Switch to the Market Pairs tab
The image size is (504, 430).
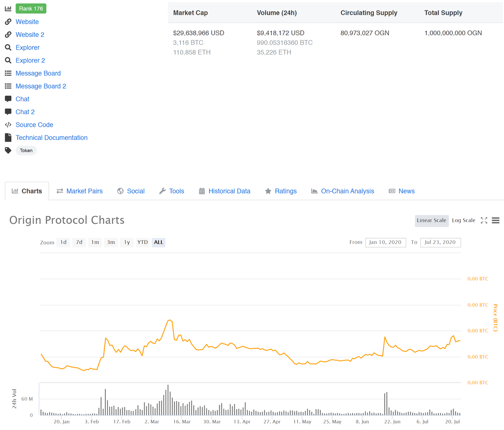point(79,191)
